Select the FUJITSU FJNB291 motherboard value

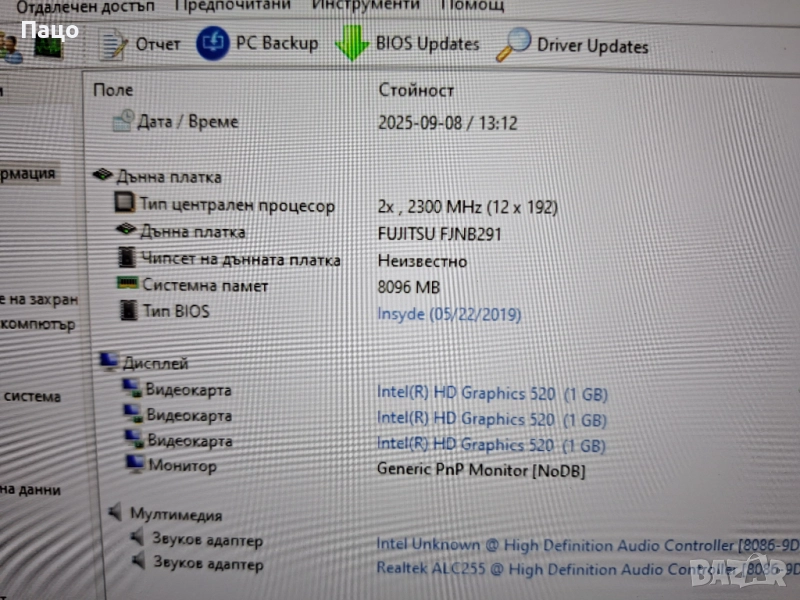pyautogui.click(x=439, y=234)
